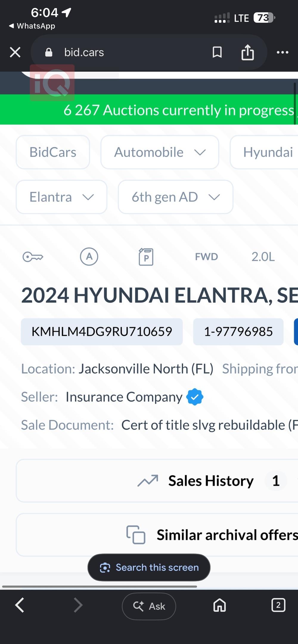The image size is (298, 644).
Task: Tap the Search this screen button
Action: click(x=149, y=567)
